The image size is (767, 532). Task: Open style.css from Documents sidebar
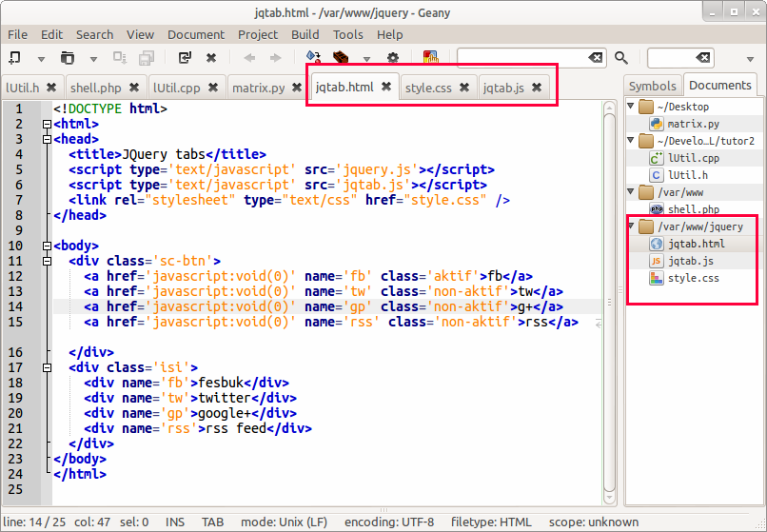coord(693,278)
